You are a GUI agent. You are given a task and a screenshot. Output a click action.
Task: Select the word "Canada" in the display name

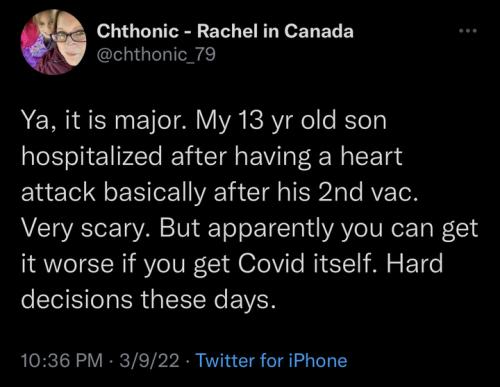point(319,32)
